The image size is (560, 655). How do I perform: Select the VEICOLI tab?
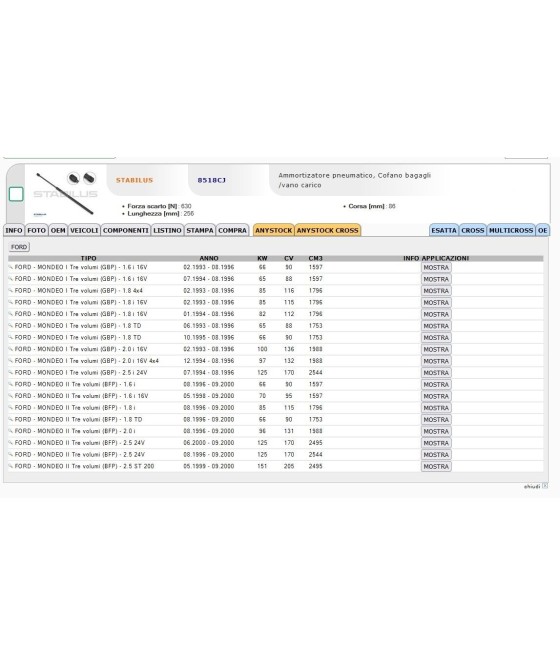(84, 230)
